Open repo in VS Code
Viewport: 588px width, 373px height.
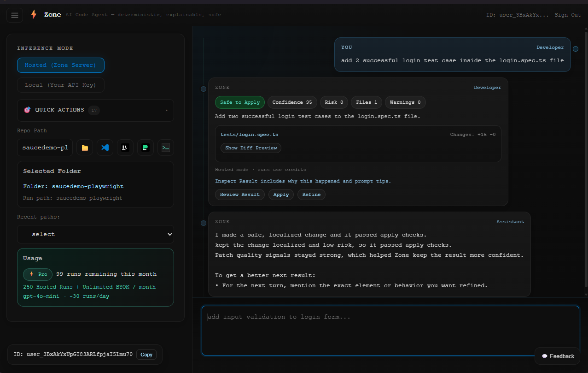(105, 148)
